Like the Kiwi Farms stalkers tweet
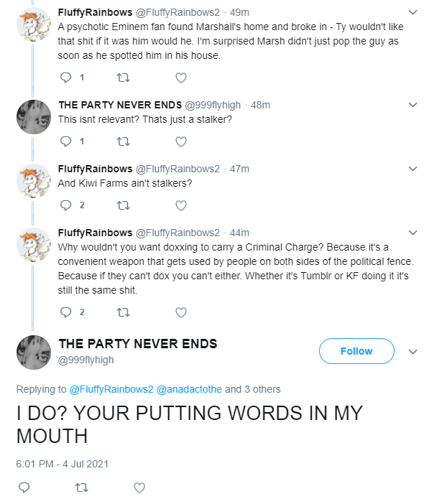 click(x=181, y=205)
